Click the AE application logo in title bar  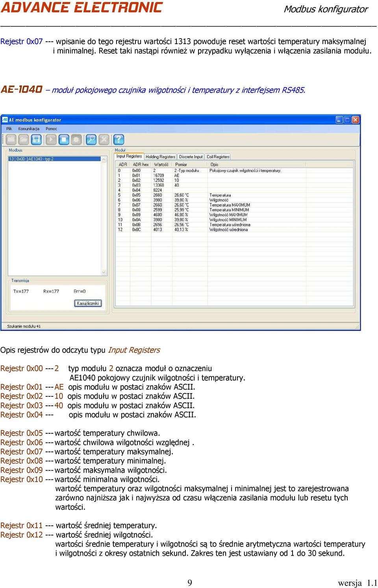(5, 120)
